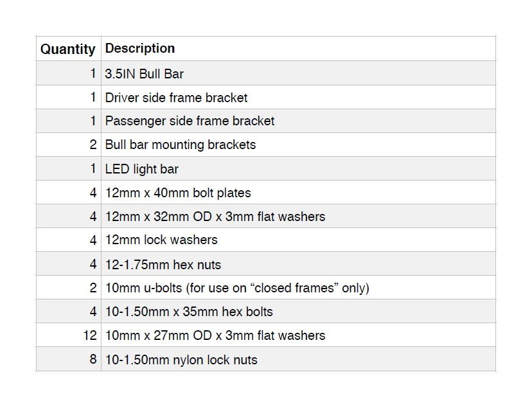The height and width of the screenshot is (408, 532).
Task: Click the quantity 12 cell
Action: click(x=89, y=335)
